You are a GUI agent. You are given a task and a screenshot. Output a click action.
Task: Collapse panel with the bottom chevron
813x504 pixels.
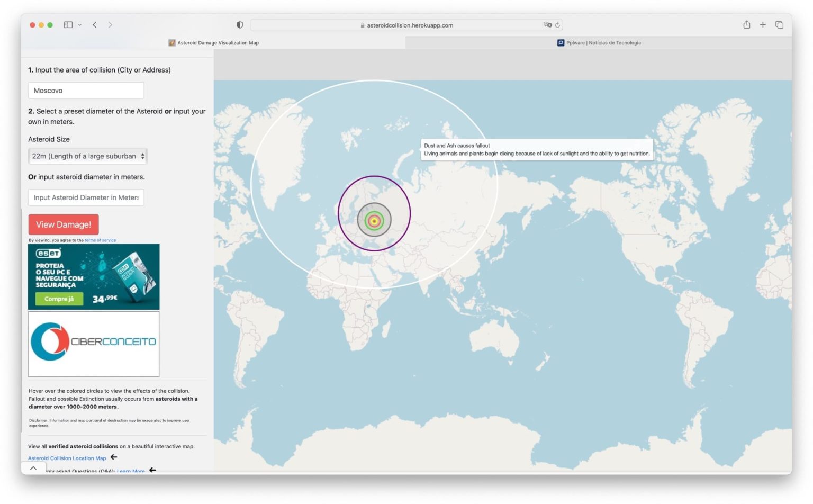[x=33, y=469]
